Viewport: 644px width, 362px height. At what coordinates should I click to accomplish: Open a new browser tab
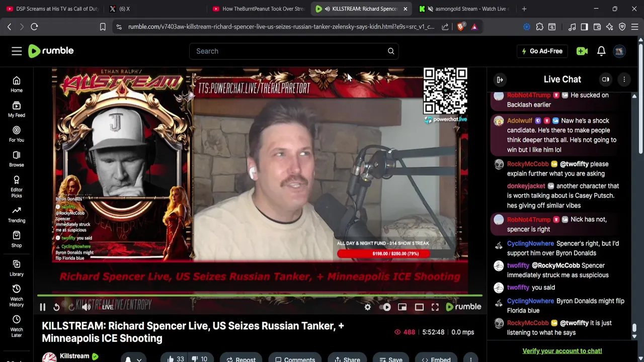pos(524,9)
